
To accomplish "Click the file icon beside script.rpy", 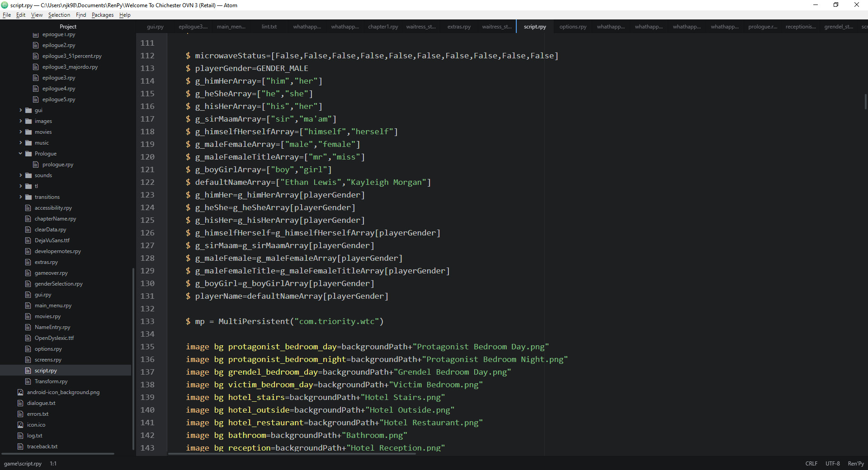I will (x=28, y=370).
